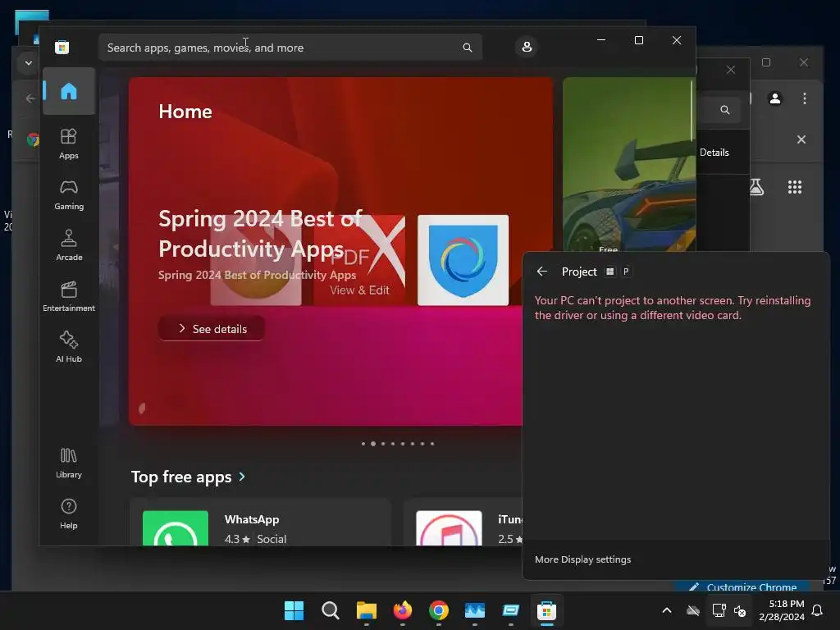This screenshot has width=840, height=630.
Task: Open Help in Store sidebar
Action: [69, 514]
